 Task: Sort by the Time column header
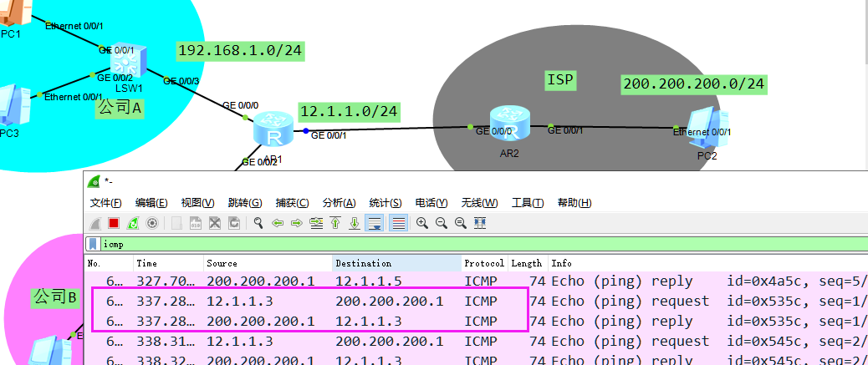(147, 263)
